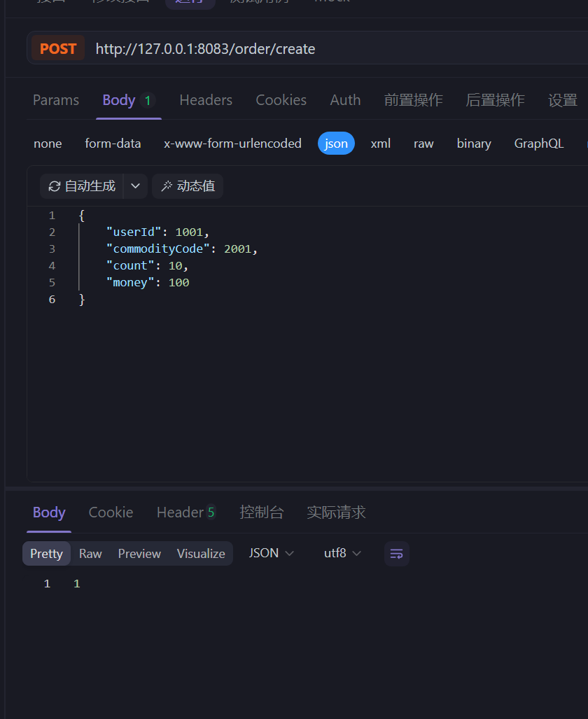The image size is (588, 719).
Task: Click the "money" line in JSON body
Action: [148, 282]
